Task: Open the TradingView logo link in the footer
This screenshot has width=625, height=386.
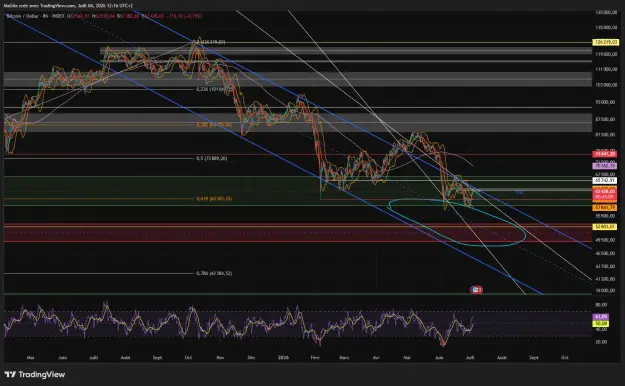Action: pyautogui.click(x=35, y=374)
